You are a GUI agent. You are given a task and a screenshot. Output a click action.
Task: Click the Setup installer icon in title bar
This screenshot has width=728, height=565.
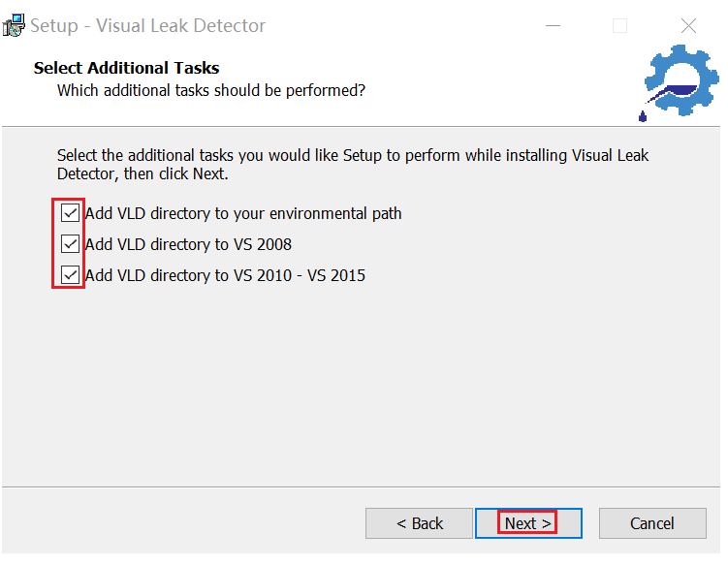pos(14,26)
